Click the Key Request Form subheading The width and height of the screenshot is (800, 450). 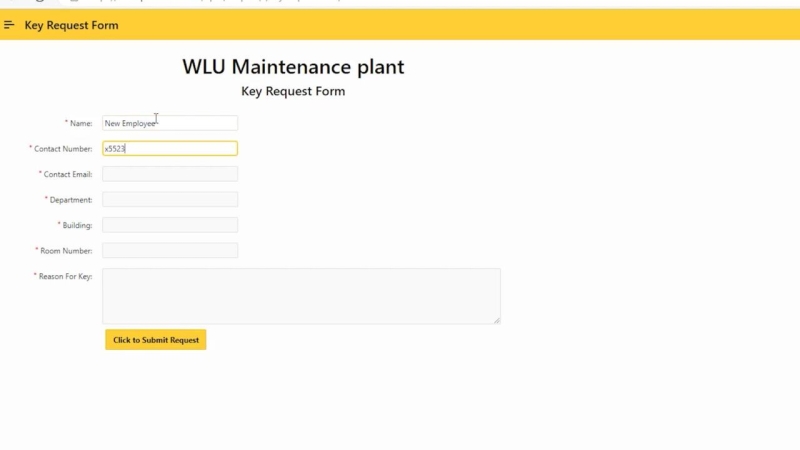click(293, 91)
